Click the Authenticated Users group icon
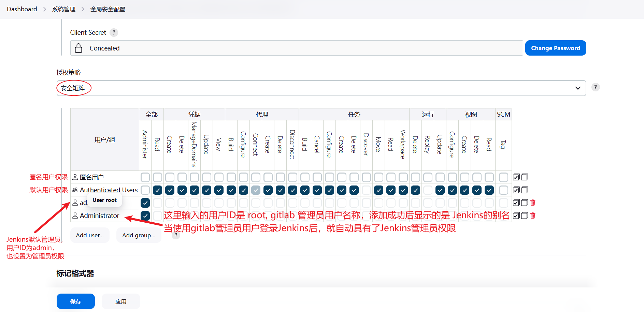Image resolution: width=644 pixels, height=312 pixels. (x=75, y=190)
